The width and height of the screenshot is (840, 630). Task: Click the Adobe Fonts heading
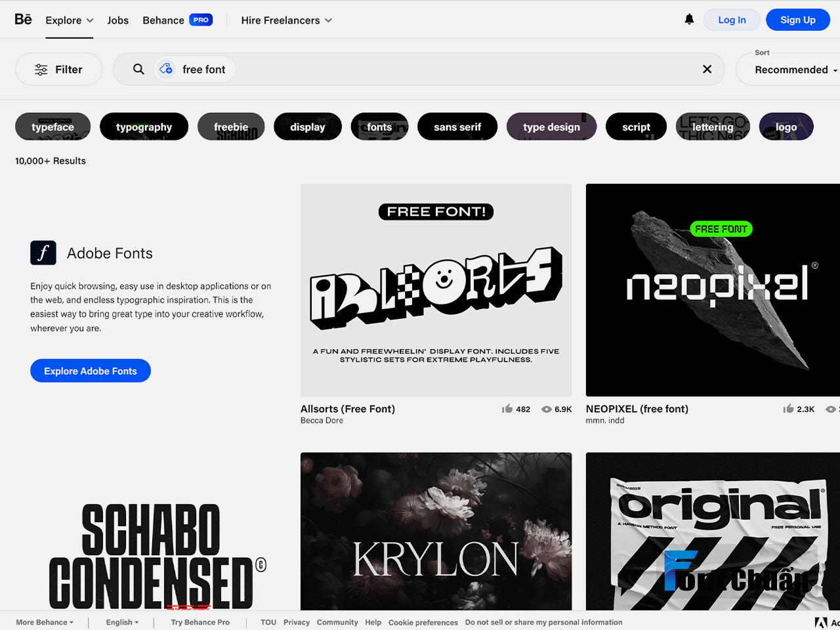click(x=110, y=253)
